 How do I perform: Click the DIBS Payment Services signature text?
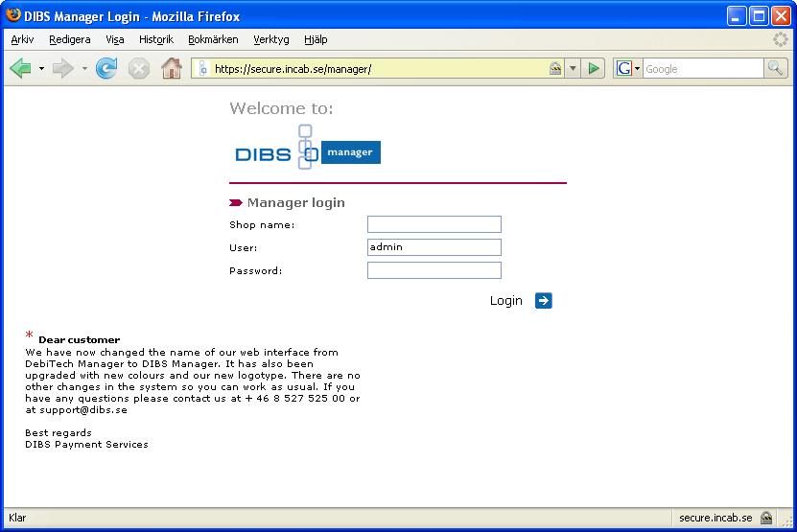[86, 444]
